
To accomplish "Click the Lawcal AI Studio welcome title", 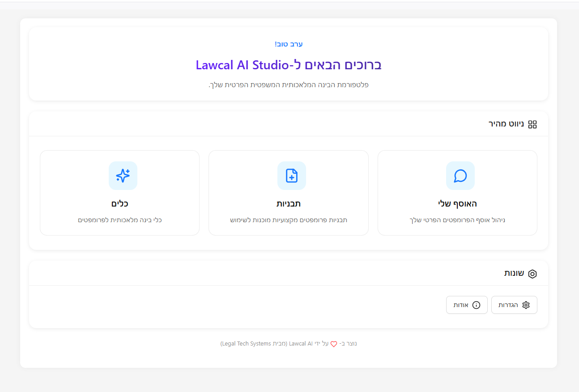I will click(288, 65).
